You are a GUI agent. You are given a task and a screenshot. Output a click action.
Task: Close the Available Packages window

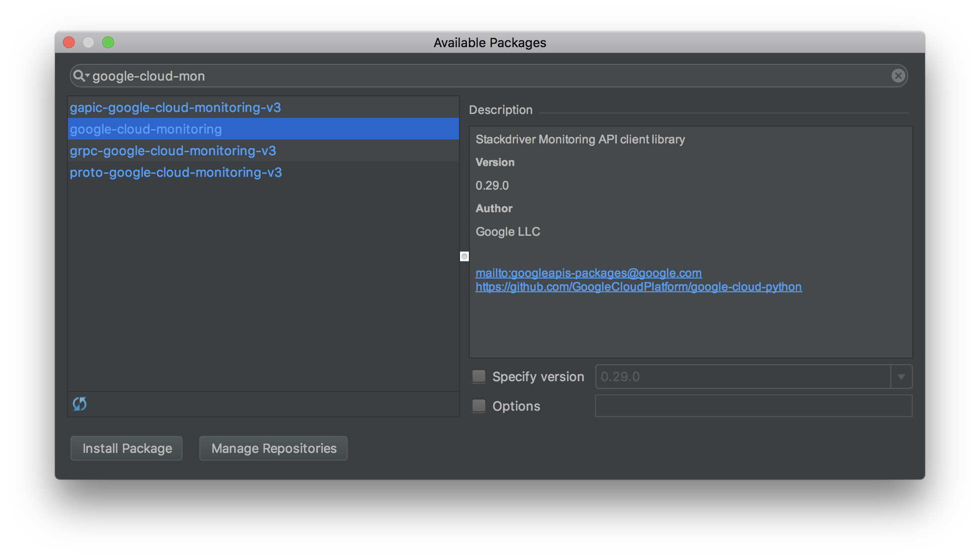point(69,43)
